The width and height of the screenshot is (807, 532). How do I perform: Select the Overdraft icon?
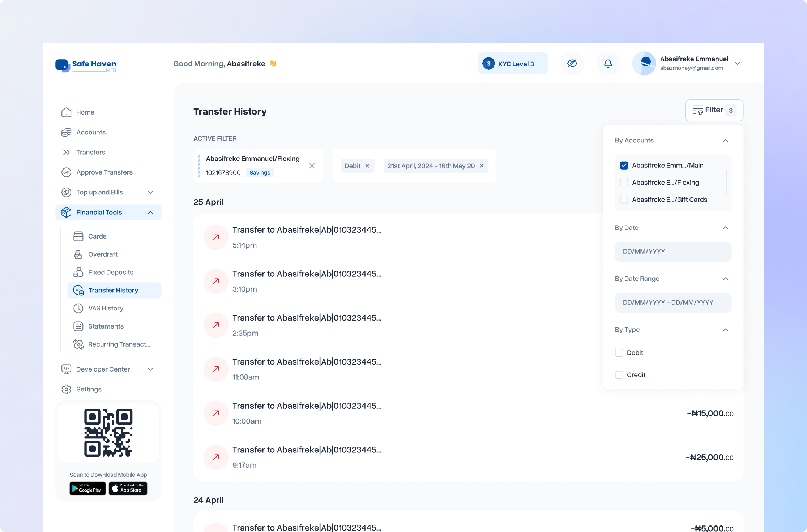(78, 254)
